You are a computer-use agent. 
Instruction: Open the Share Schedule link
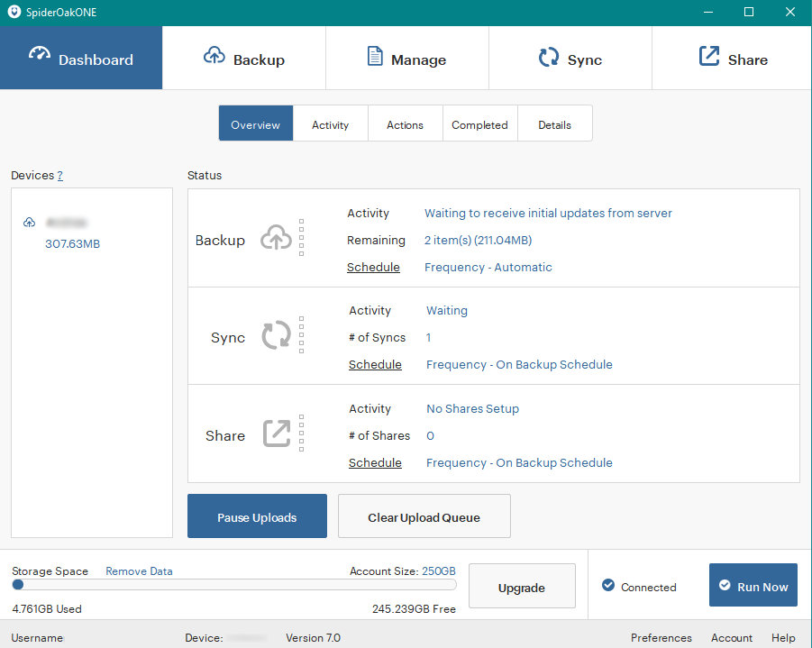[375, 463]
